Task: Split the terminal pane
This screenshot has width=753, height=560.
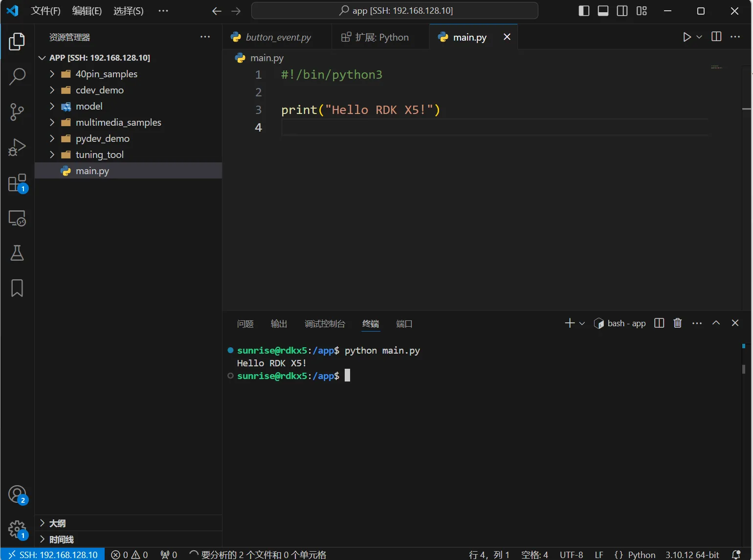Action: pos(659,323)
